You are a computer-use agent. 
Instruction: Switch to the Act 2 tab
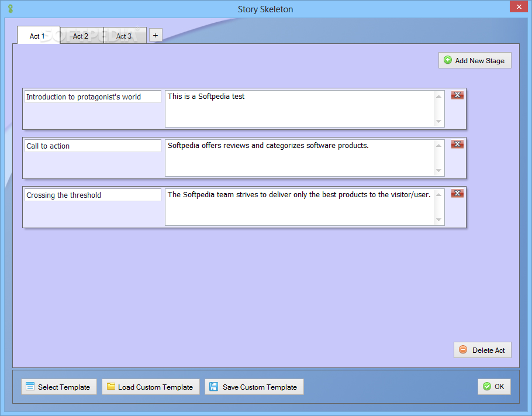pyautogui.click(x=81, y=36)
